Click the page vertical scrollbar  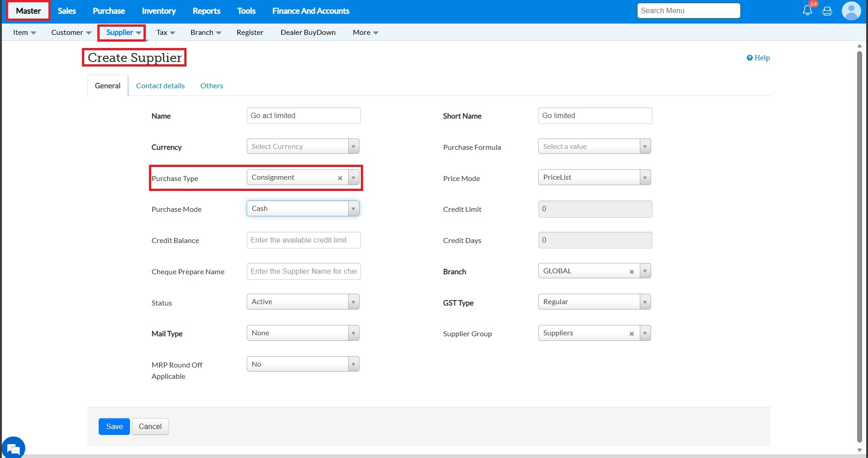859,247
